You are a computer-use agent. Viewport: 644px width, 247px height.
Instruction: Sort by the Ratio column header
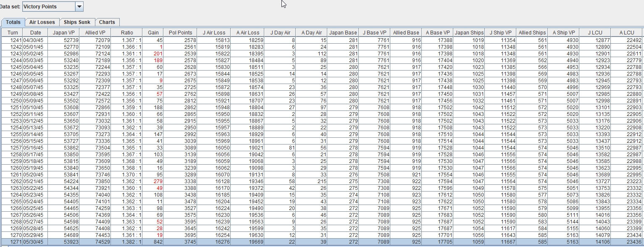127,32
